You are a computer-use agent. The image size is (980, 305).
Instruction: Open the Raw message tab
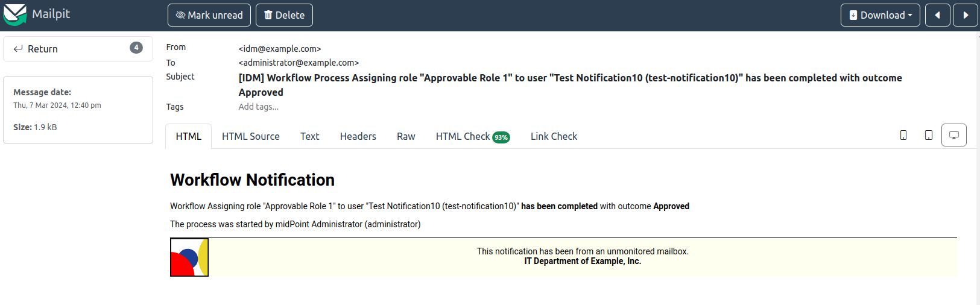406,136
